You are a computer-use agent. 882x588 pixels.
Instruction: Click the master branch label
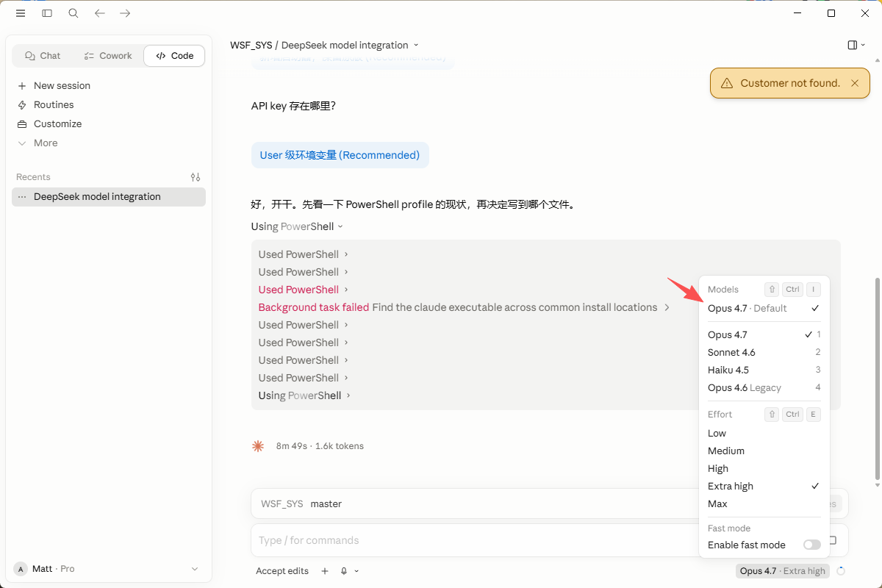click(x=326, y=504)
